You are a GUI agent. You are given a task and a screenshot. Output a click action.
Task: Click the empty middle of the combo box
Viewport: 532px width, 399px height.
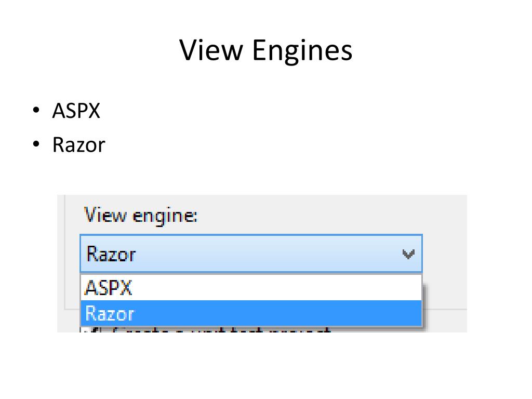coord(268,254)
